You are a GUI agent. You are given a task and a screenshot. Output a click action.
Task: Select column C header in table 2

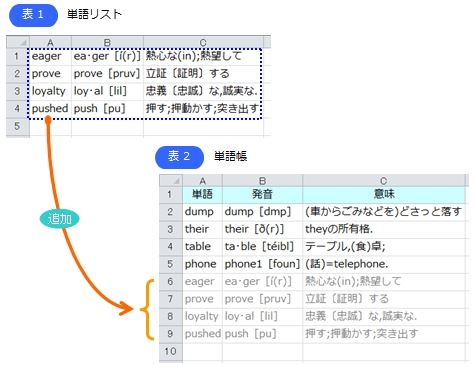(x=384, y=180)
